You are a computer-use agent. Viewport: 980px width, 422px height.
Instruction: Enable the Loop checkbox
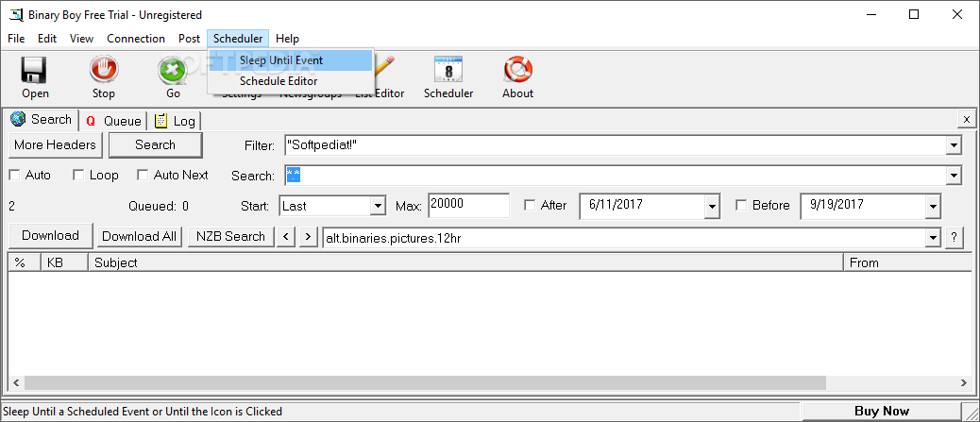(x=78, y=176)
